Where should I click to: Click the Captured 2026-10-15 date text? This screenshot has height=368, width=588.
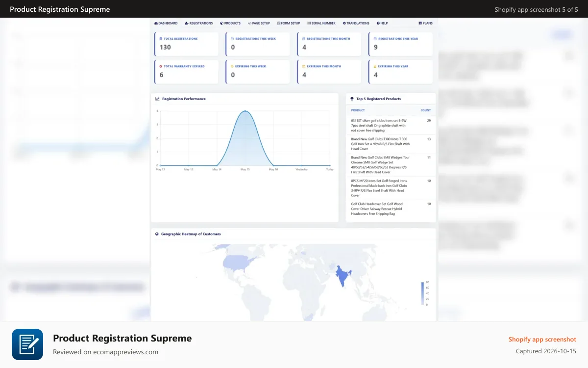[x=546, y=351]
